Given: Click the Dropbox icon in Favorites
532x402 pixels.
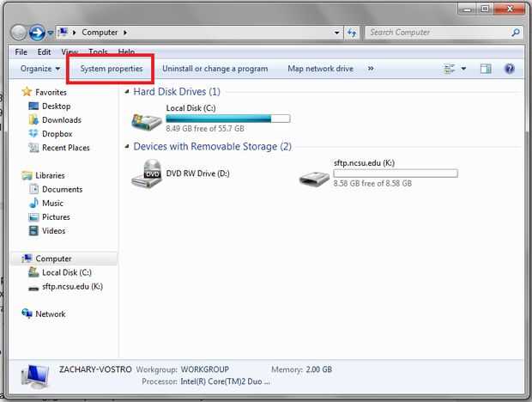Looking at the screenshot, I should coord(33,133).
